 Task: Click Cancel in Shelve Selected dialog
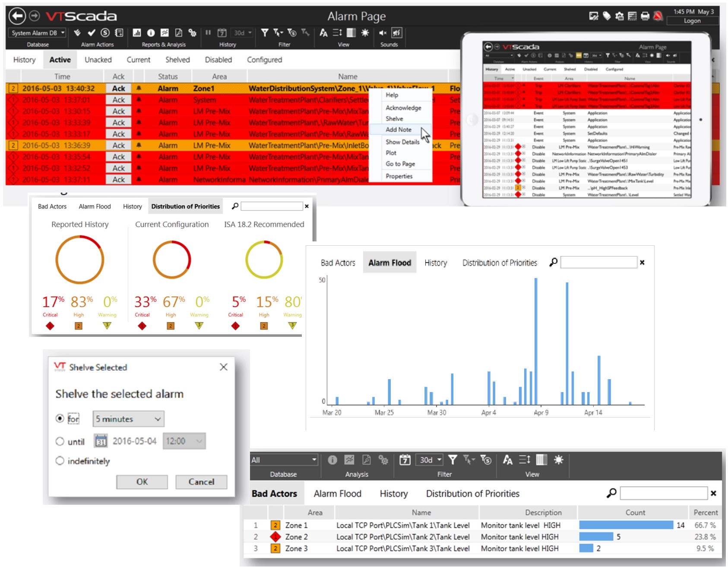201,482
